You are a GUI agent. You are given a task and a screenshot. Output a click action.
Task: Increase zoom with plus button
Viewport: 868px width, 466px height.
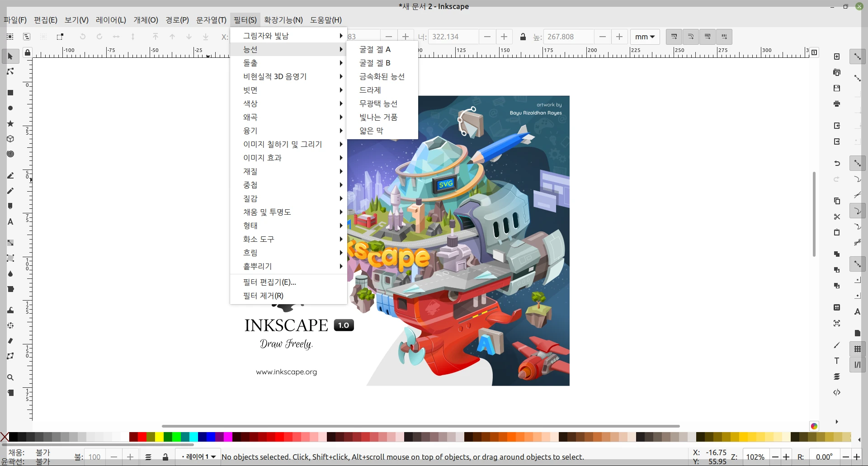[786, 457]
